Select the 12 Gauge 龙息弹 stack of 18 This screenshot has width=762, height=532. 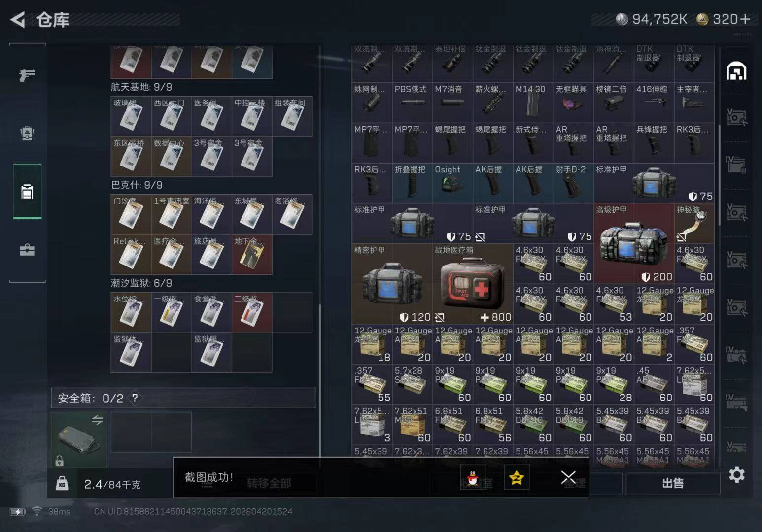[x=372, y=344]
